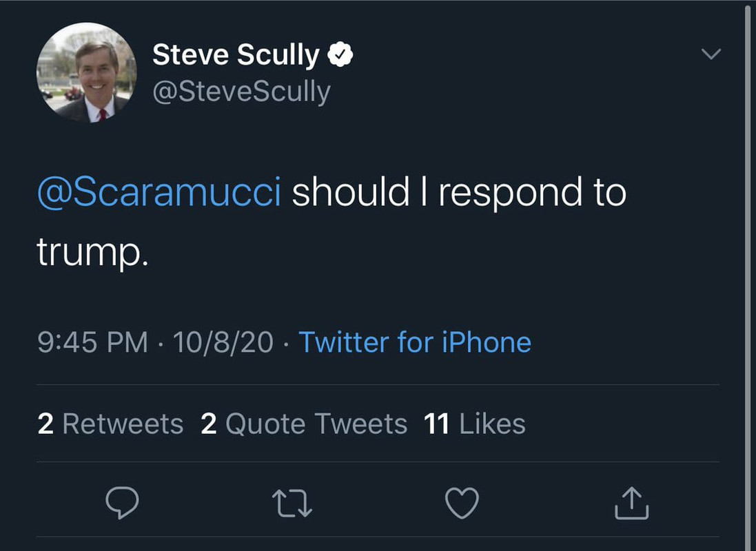Click the @SteveScully handle
The height and width of the screenshot is (551, 756).
click(x=242, y=92)
